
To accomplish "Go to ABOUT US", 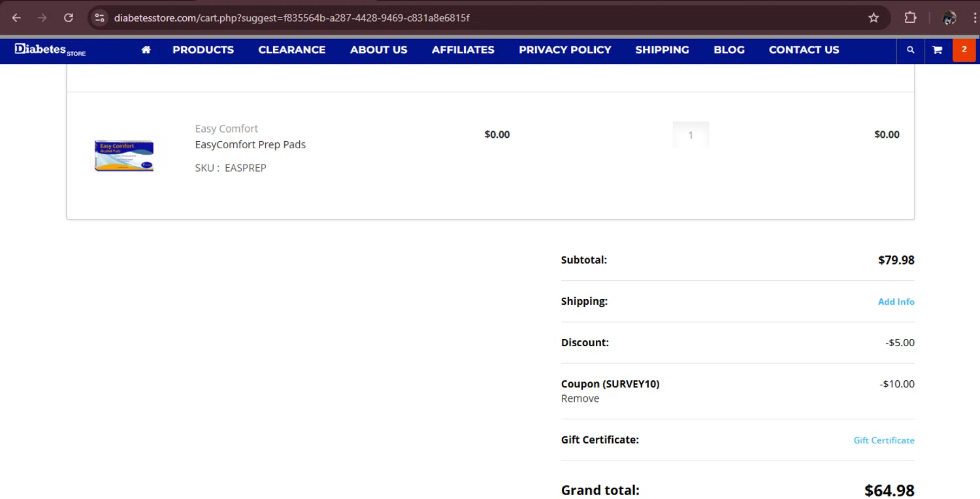I will [379, 50].
